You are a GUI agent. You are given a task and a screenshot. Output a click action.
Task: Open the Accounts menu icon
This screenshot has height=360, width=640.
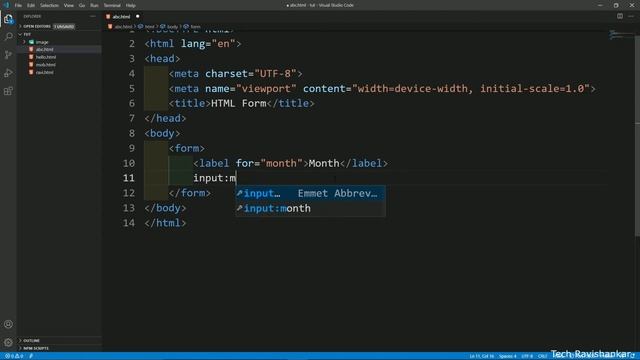pyautogui.click(x=8, y=324)
